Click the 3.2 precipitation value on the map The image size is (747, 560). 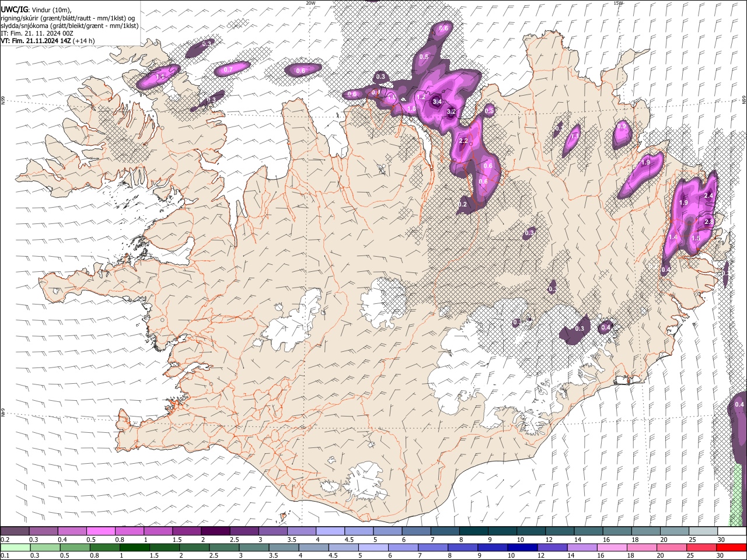pos(451,111)
